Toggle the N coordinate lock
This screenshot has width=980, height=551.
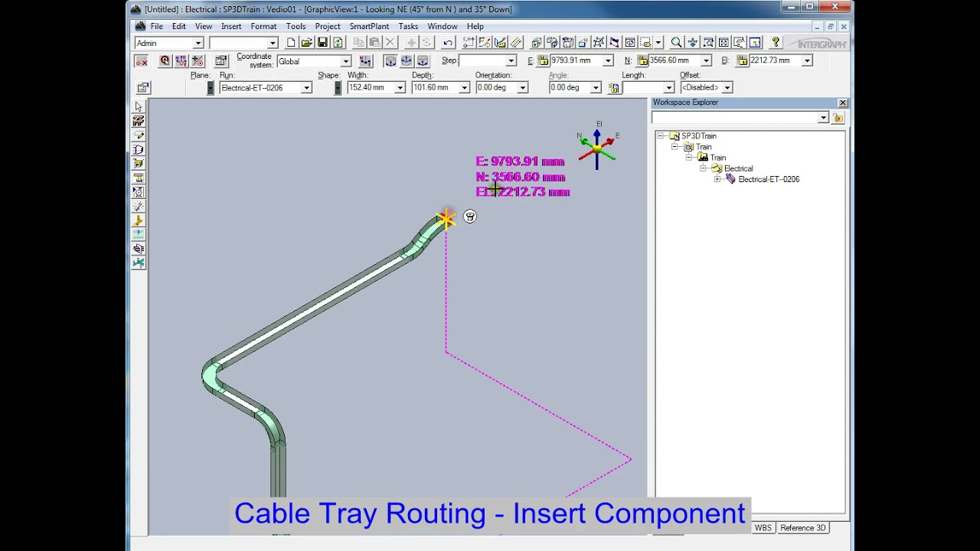[x=642, y=60]
